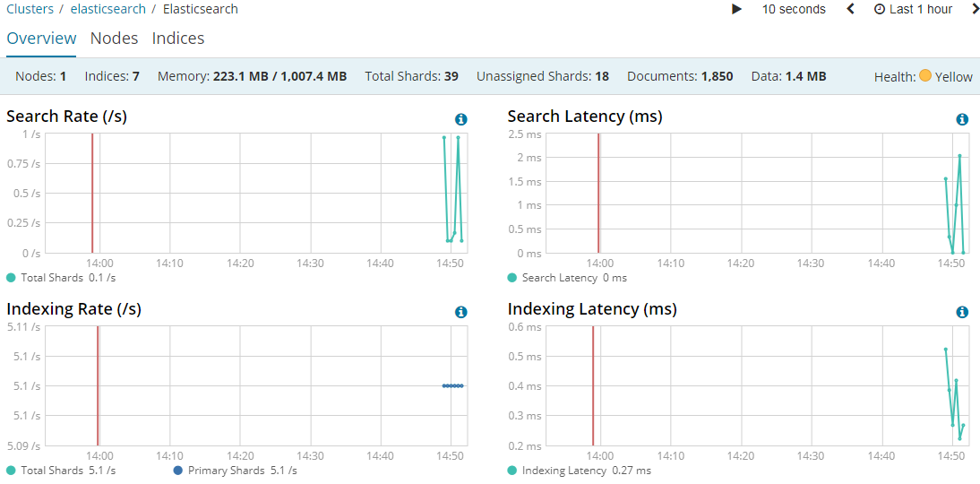Click Total Shards teal swatch under Indexing Rate
This screenshot has height=484, width=980.
pyautogui.click(x=11, y=471)
